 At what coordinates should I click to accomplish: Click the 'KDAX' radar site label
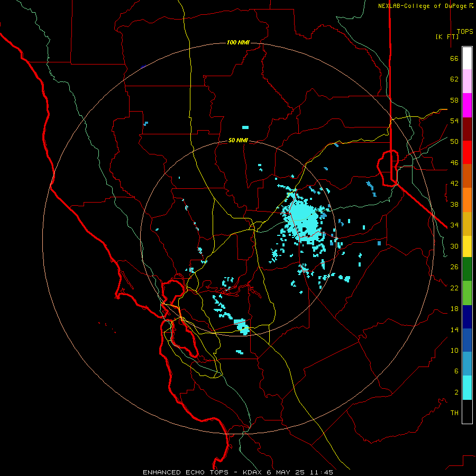[x=253, y=472]
